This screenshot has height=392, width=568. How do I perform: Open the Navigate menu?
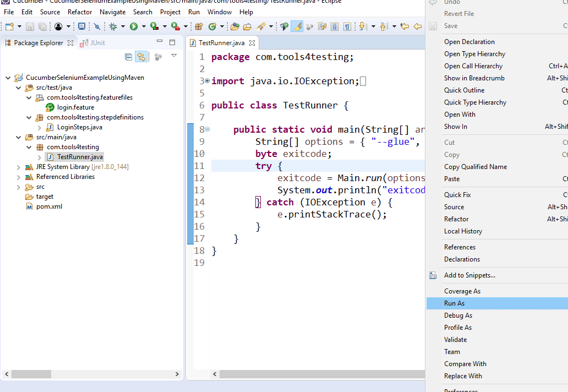coord(113,12)
